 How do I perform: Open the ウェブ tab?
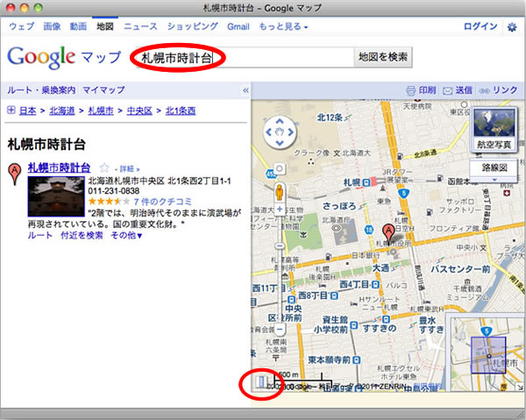click(x=21, y=26)
